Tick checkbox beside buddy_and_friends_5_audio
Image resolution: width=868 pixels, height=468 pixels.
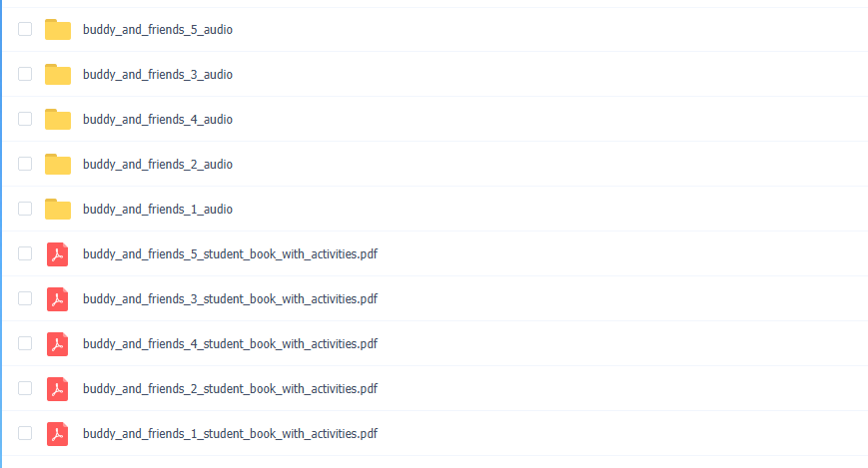pos(25,29)
